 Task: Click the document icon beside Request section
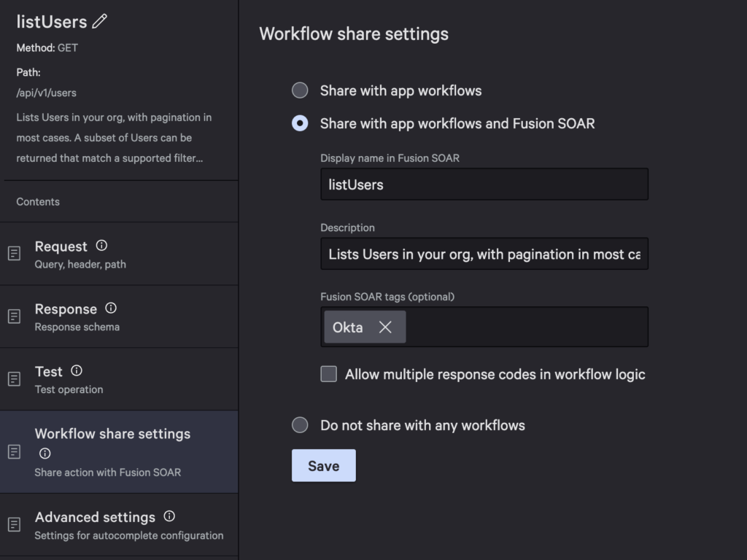pos(14,254)
